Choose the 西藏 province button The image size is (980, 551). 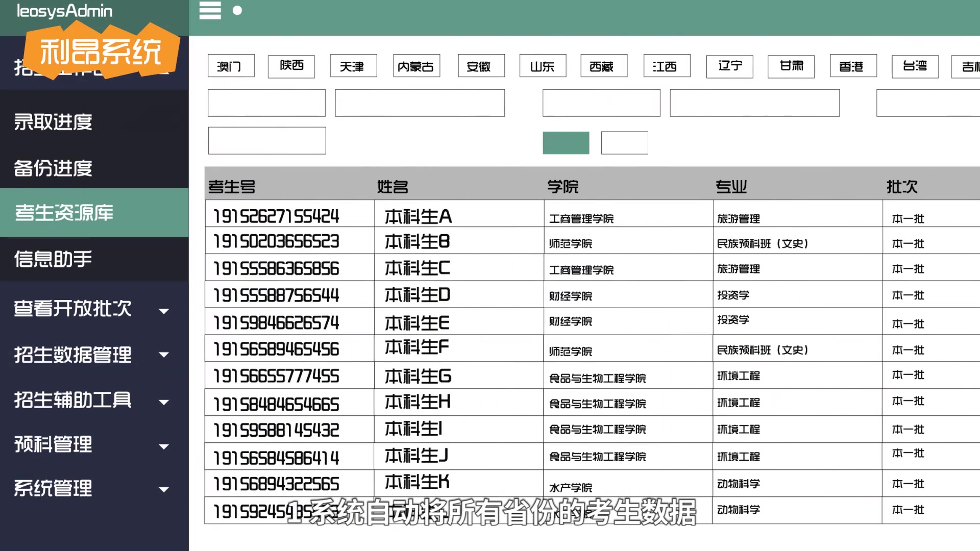pyautogui.click(x=603, y=66)
